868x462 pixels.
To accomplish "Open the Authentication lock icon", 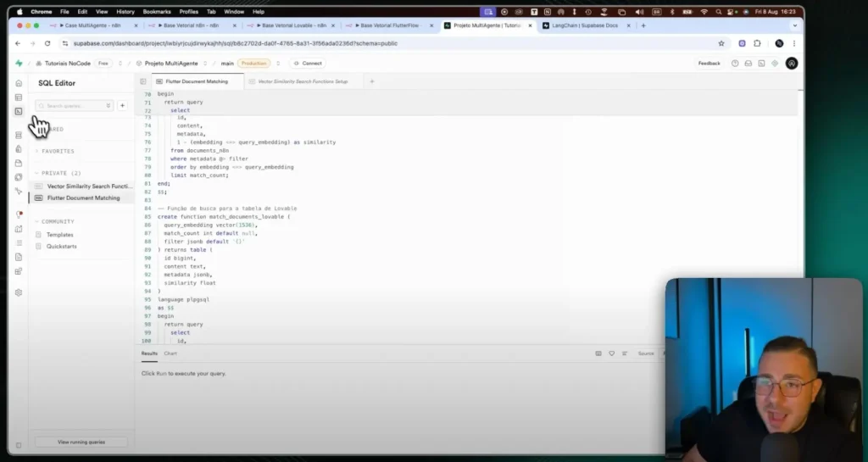I will [x=19, y=149].
